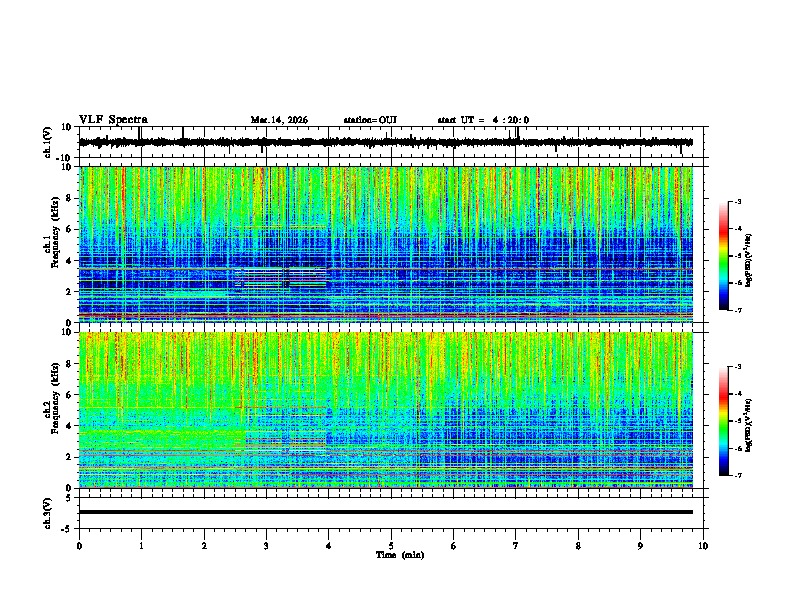792x612 pixels.
Task: Select the "Mar.14, 2026" date label
Action: click(279, 120)
